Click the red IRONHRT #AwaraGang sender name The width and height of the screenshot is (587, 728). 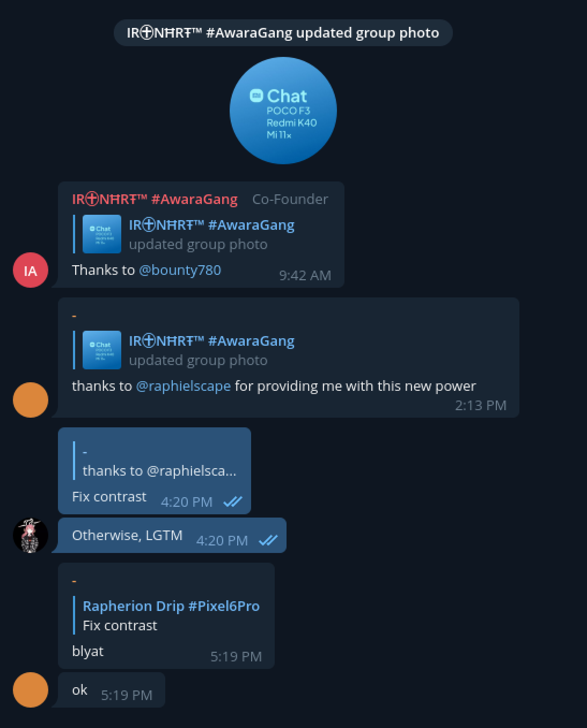155,199
